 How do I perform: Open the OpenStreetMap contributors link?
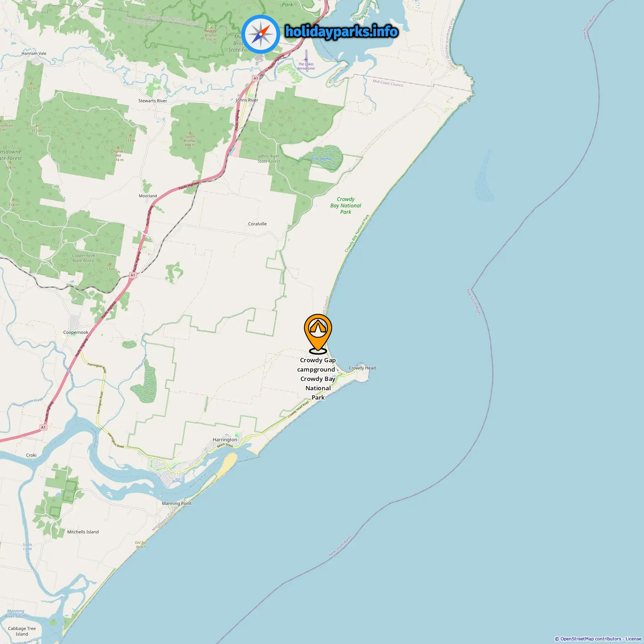590,639
